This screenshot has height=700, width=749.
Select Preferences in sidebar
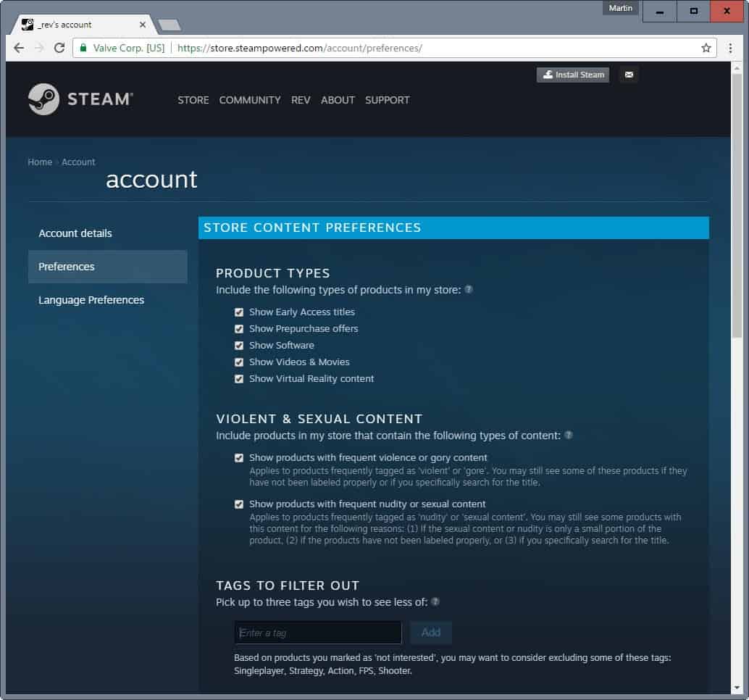[107, 267]
